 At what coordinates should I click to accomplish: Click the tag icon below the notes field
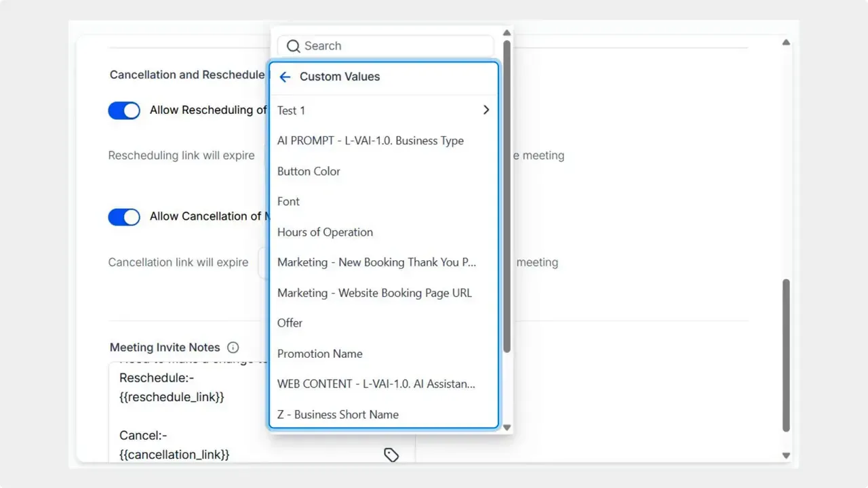(392, 455)
